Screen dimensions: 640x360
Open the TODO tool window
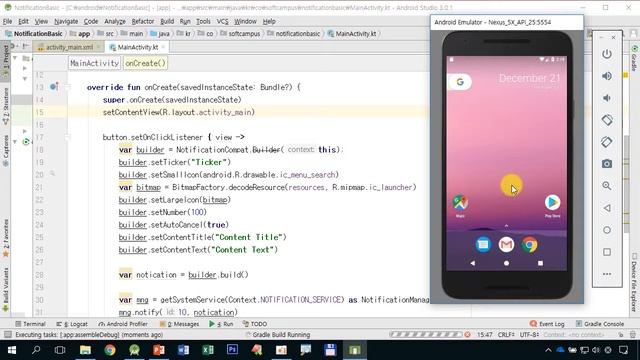pos(255,324)
